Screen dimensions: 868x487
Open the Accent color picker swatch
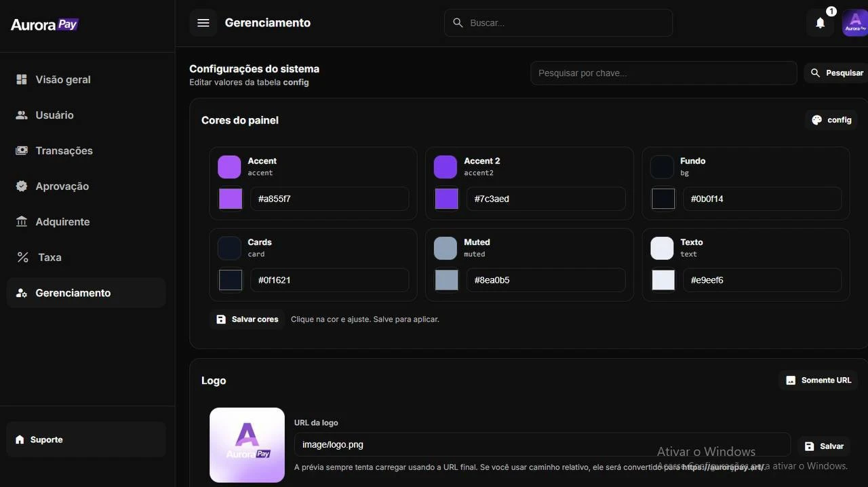tap(231, 199)
